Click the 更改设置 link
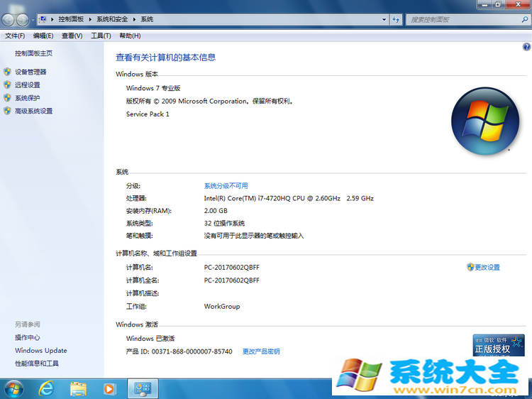The width and height of the screenshot is (532, 399). pyautogui.click(x=487, y=268)
